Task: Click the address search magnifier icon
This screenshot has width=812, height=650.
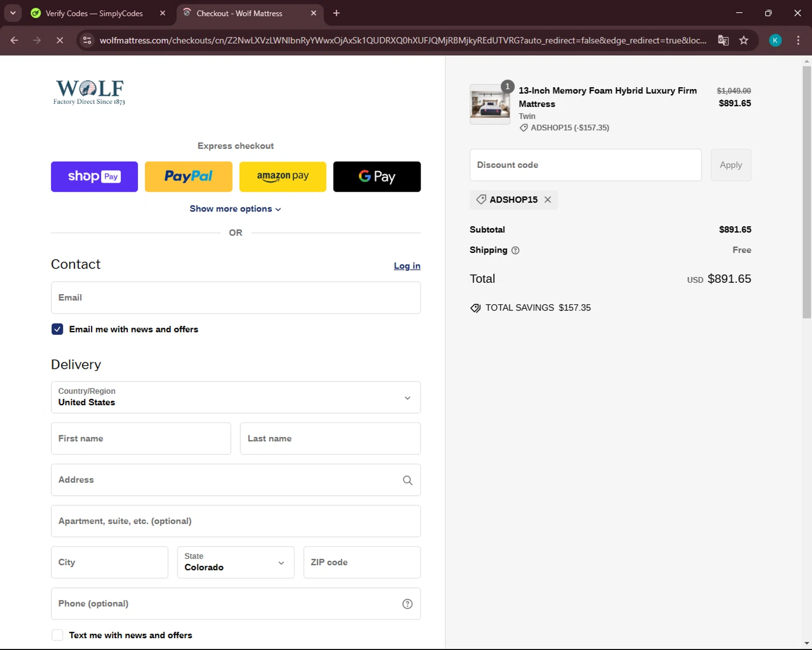Action: click(x=408, y=480)
